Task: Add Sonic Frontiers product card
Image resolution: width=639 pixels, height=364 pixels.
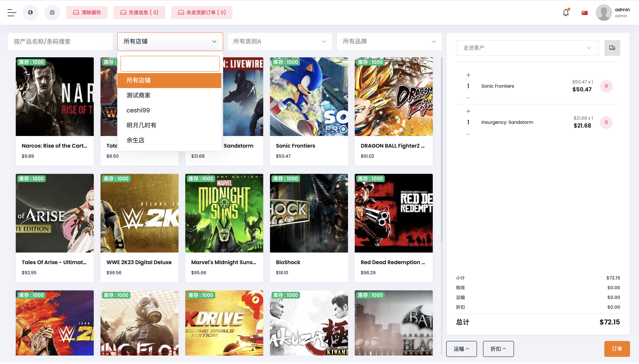Action: (309, 111)
